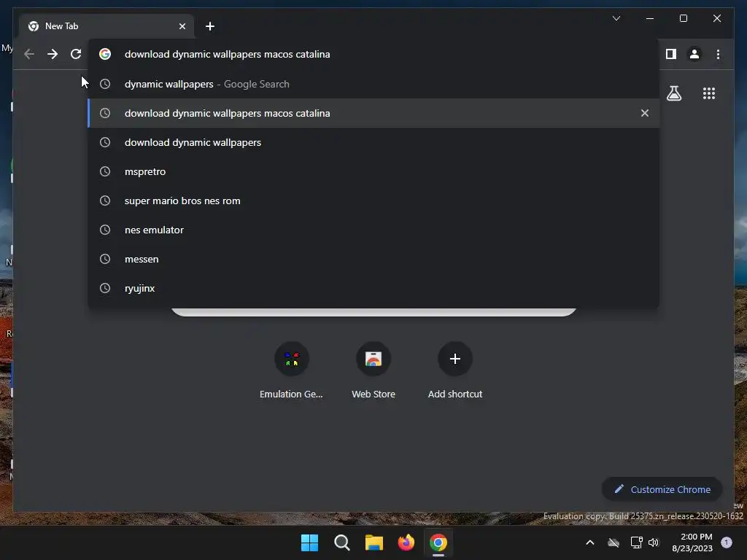Open a new tab with plus button

[x=210, y=26]
